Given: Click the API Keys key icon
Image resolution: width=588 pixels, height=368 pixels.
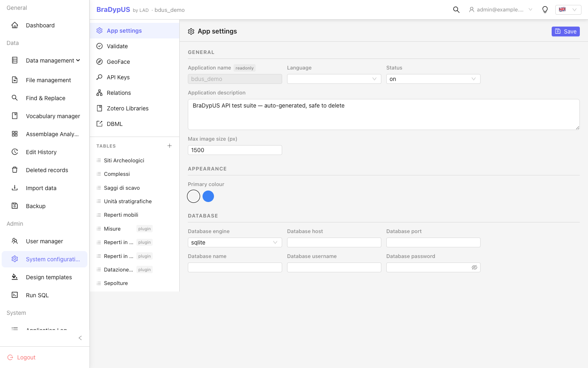Looking at the screenshot, I should pyautogui.click(x=99, y=77).
